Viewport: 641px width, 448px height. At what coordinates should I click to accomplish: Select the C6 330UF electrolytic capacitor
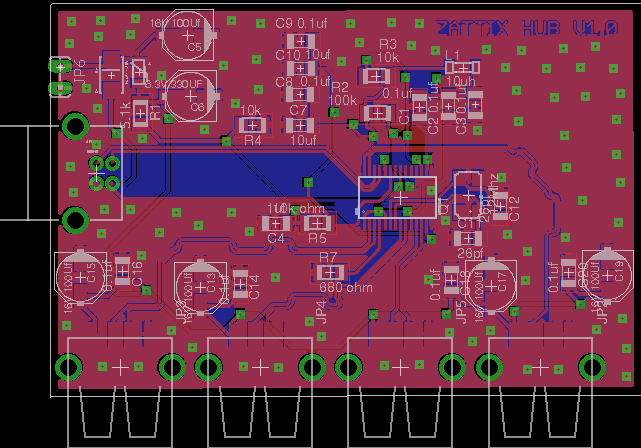(191, 96)
